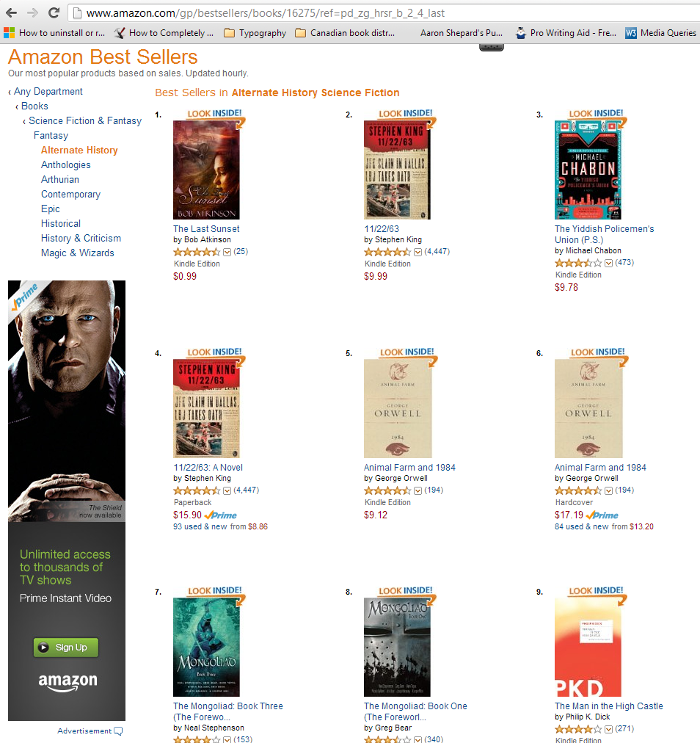Open the Chabon book cover thumbnail
The image size is (700, 743).
tap(588, 170)
